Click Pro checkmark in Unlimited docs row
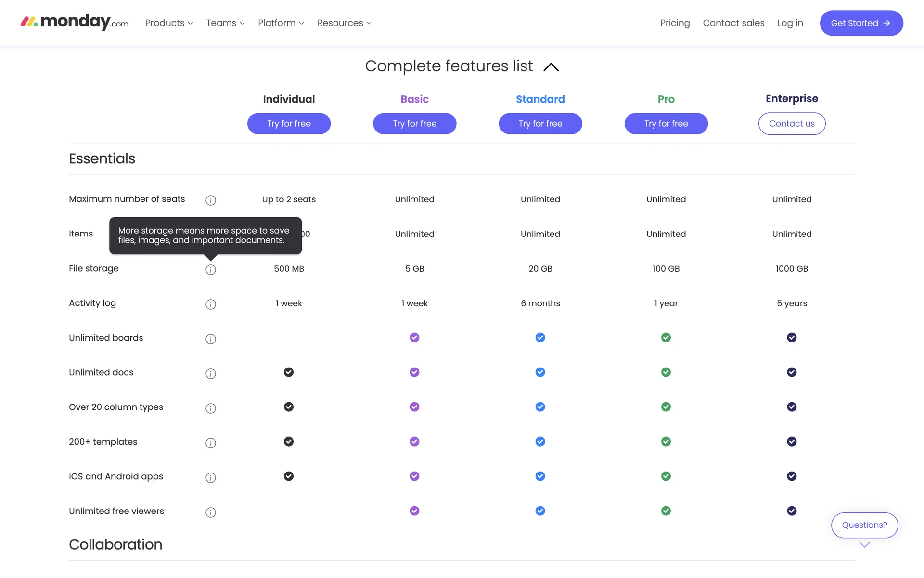The width and height of the screenshot is (924, 578). [666, 372]
